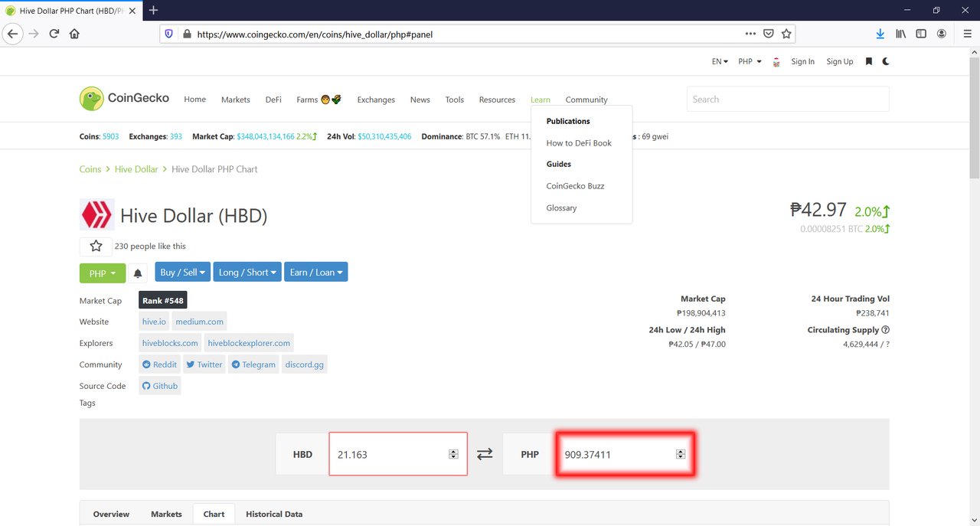The image size is (980, 526).
Task: Click the CoinGecko Search field
Action: (787, 99)
